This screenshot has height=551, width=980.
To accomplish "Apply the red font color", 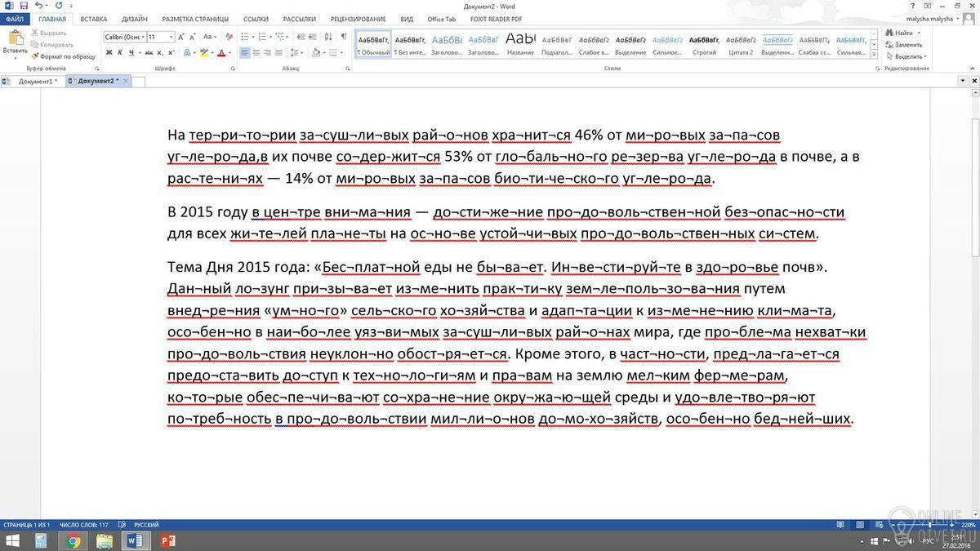I will pyautogui.click(x=221, y=53).
